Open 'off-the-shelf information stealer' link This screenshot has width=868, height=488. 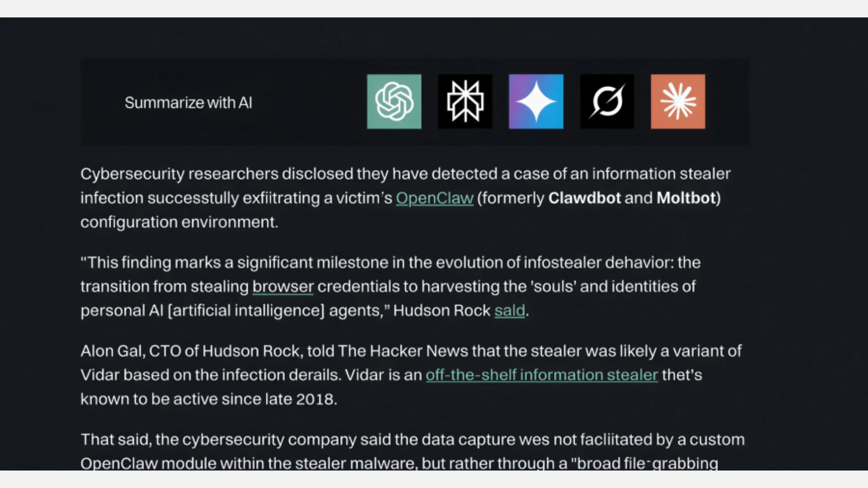click(542, 375)
